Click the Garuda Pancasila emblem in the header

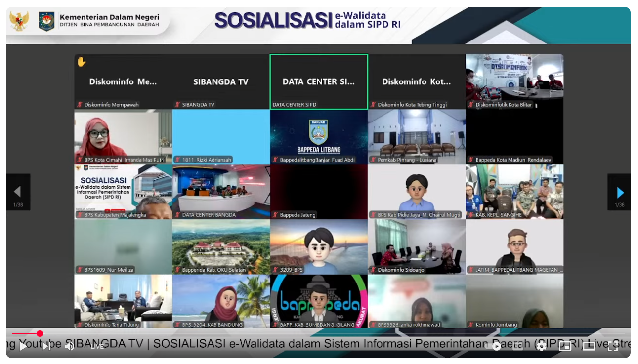coord(19,21)
